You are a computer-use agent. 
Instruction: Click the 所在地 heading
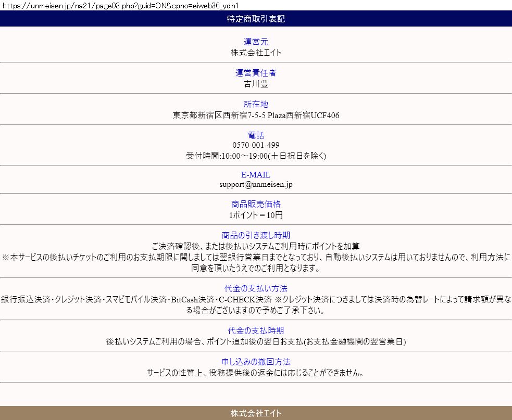tap(256, 104)
